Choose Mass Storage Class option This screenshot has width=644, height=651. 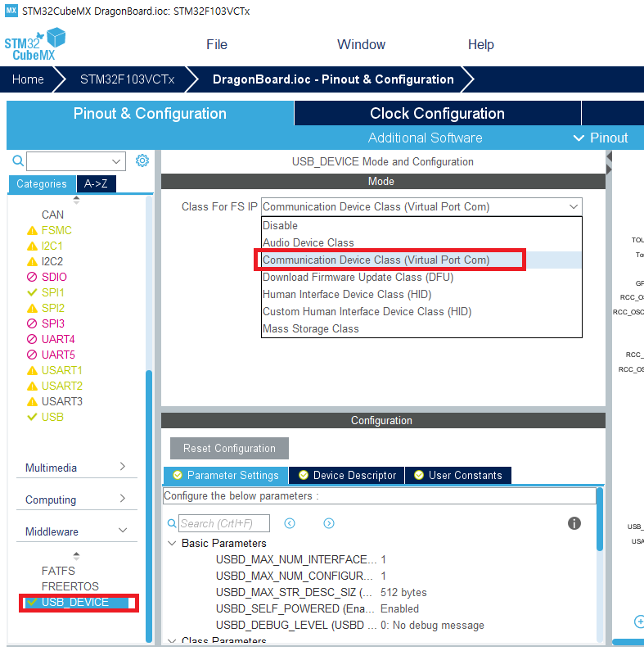[421, 329]
